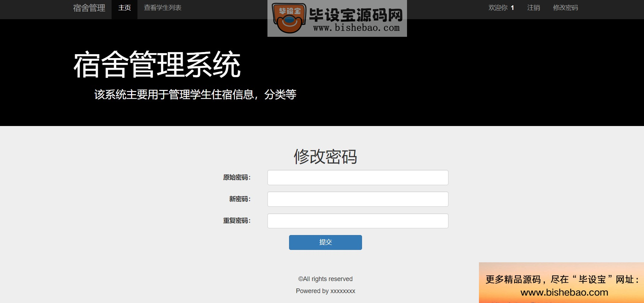Focus the 原始密码 input field
This screenshot has width=644, height=303.
[358, 177]
